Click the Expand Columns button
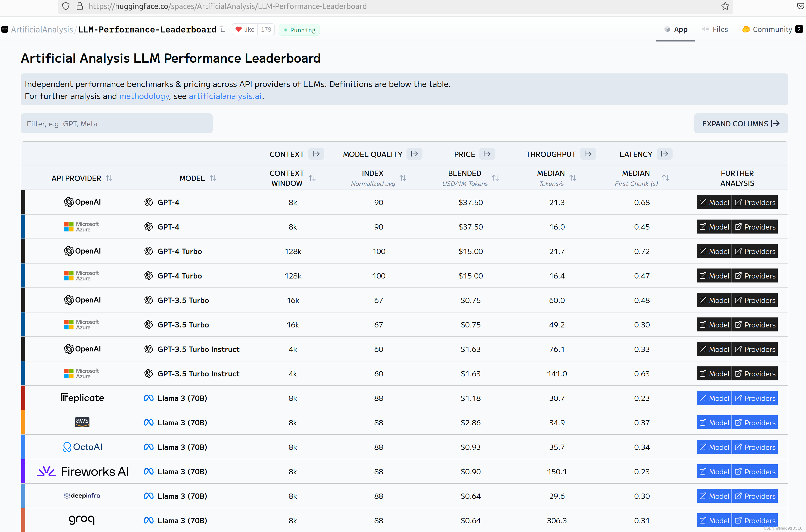This screenshot has height=532, width=806. (x=741, y=123)
